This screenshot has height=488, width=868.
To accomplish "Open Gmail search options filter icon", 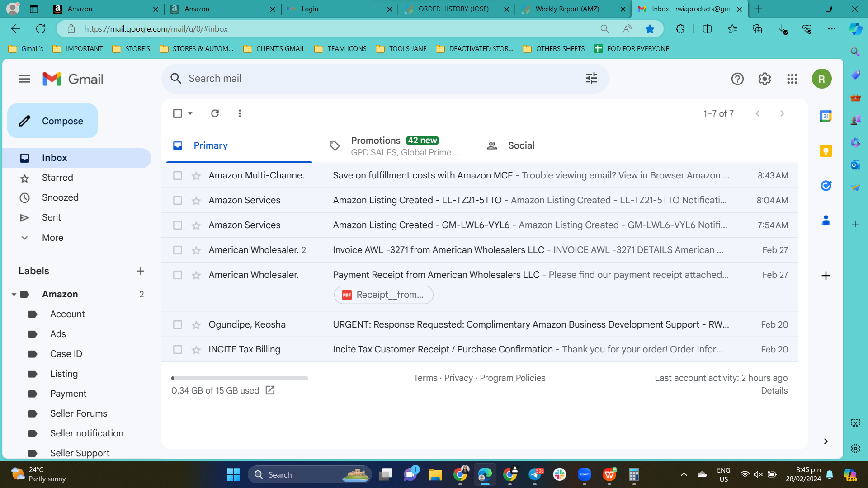I will (x=591, y=78).
